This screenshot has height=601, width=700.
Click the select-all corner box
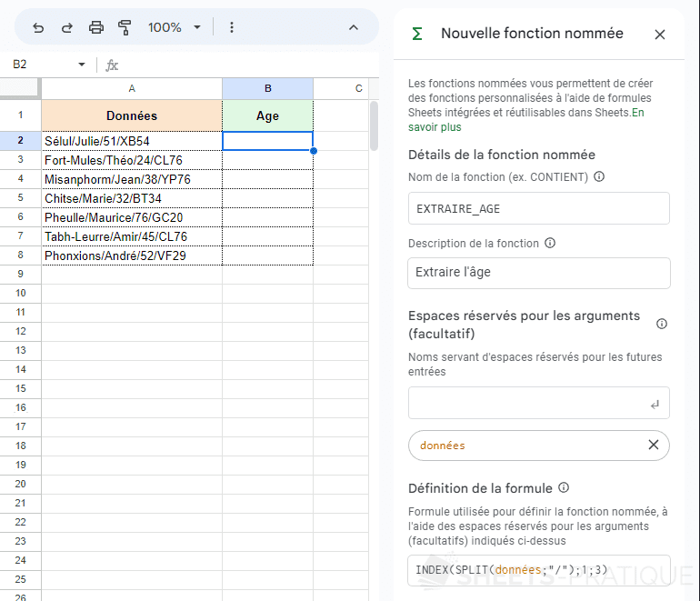click(x=20, y=88)
